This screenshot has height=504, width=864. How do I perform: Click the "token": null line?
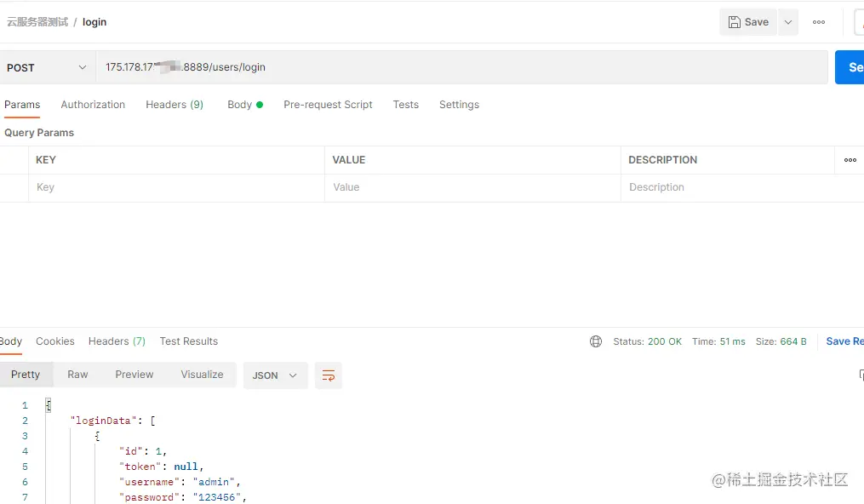[162, 467]
